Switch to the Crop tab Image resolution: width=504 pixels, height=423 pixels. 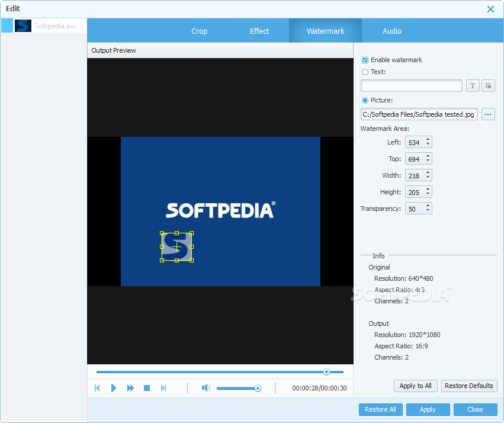point(199,31)
